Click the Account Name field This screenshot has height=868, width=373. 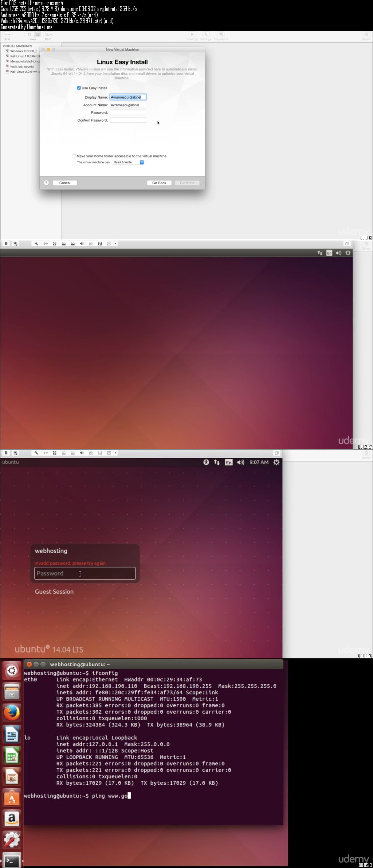[128, 105]
